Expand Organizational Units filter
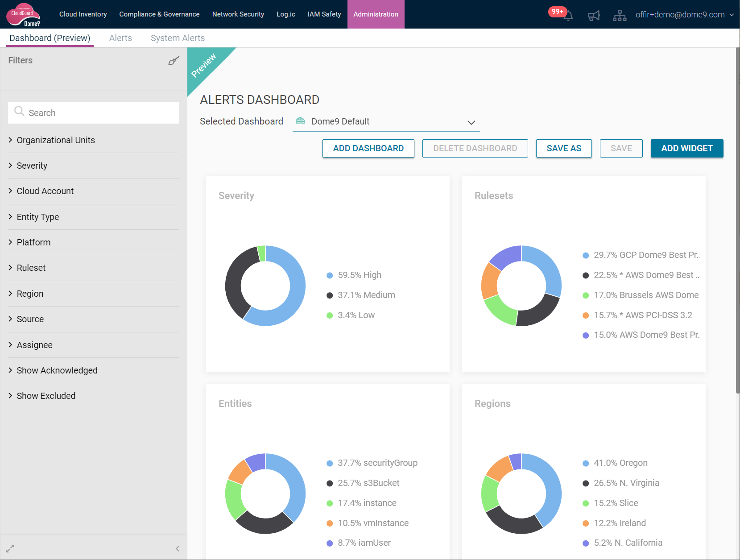Screen dimensions: 740x560 (x=94, y=140)
